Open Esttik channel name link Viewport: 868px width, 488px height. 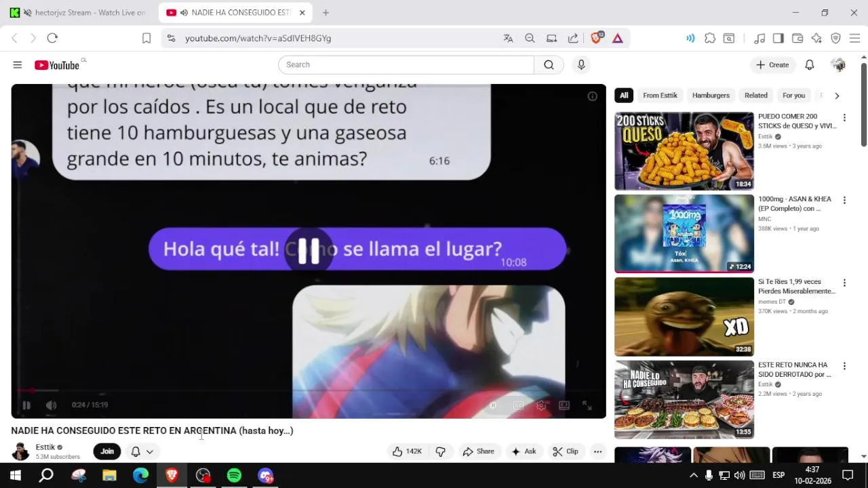[45, 447]
